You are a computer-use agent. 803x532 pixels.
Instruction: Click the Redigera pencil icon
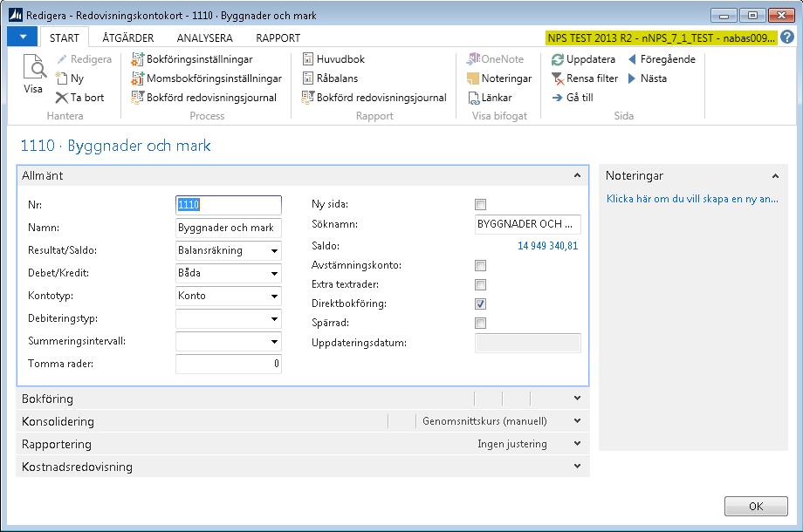pyautogui.click(x=62, y=59)
